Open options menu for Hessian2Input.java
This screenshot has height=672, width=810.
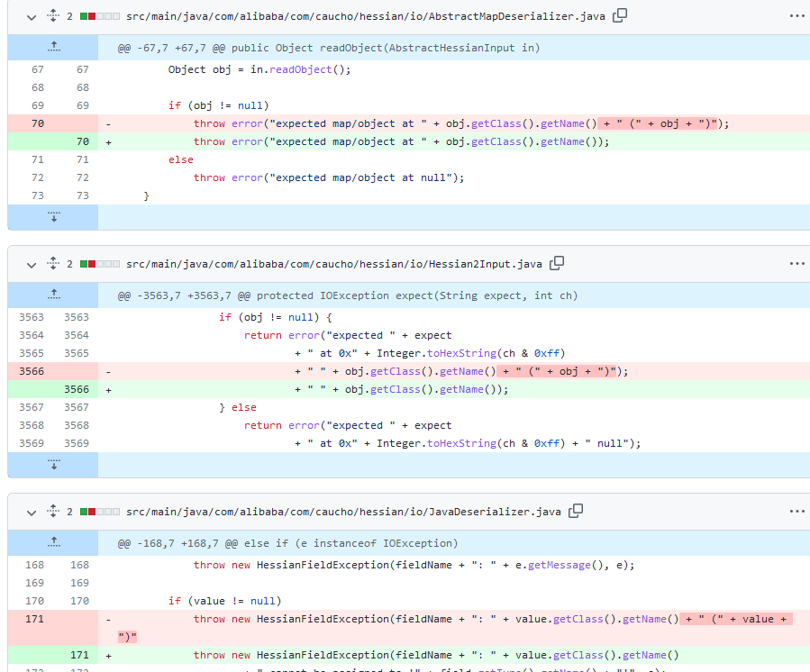pos(797,263)
